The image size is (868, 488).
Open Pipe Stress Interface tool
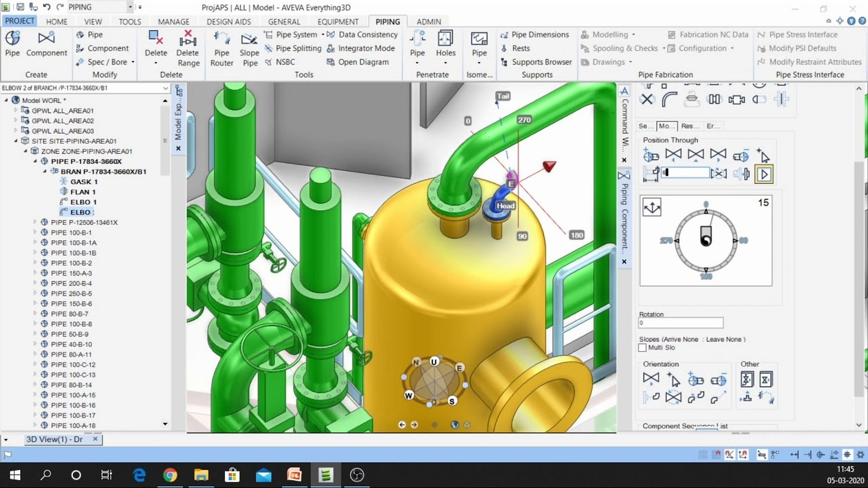797,34
